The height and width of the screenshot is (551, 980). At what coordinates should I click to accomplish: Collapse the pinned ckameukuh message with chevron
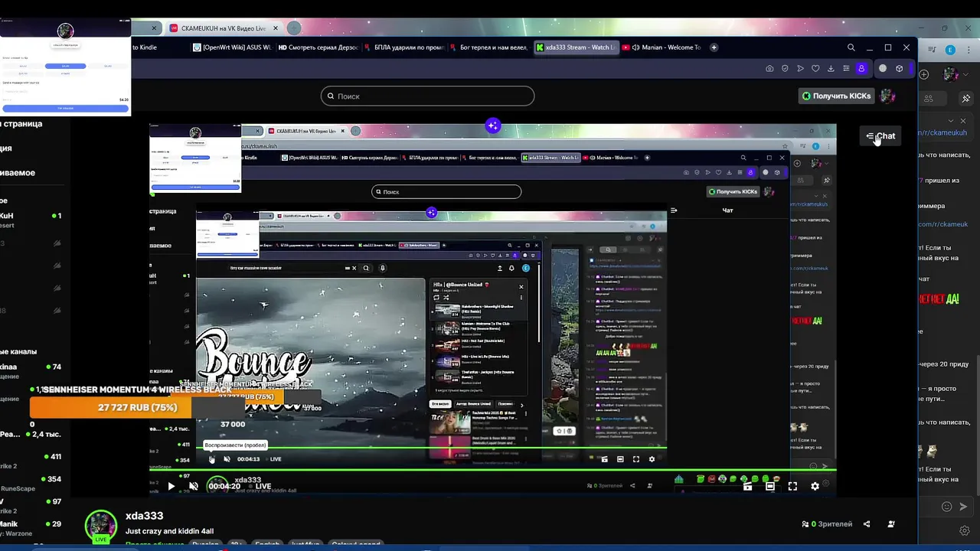pos(951,121)
